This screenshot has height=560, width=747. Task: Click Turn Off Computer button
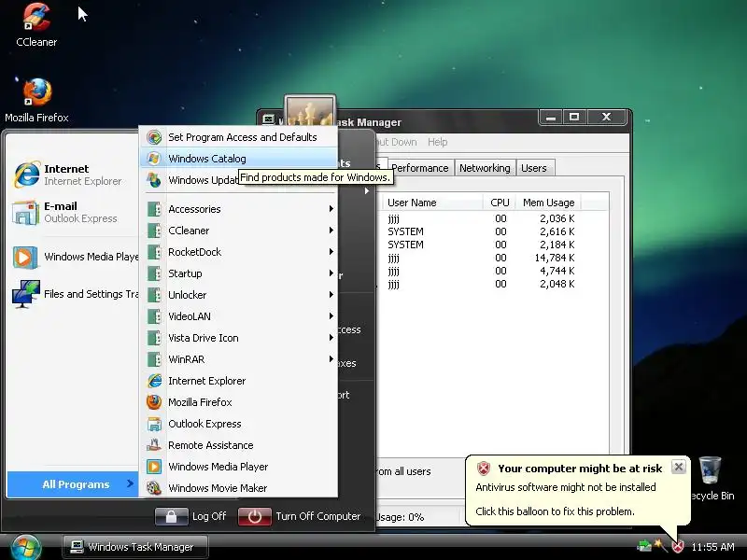tap(299, 516)
